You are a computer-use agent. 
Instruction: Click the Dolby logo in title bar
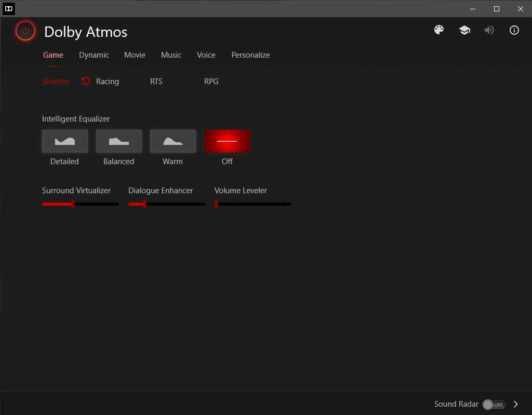[9, 8]
